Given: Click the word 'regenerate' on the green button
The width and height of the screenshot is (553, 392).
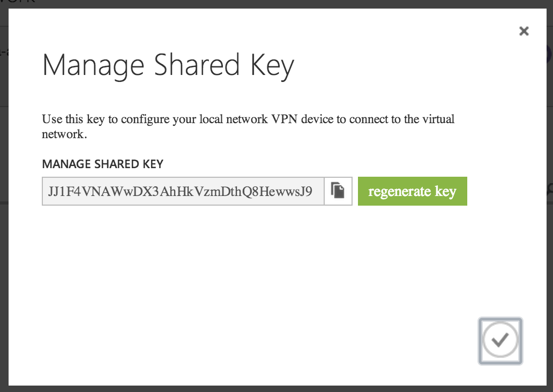Looking at the screenshot, I should pos(400,191).
